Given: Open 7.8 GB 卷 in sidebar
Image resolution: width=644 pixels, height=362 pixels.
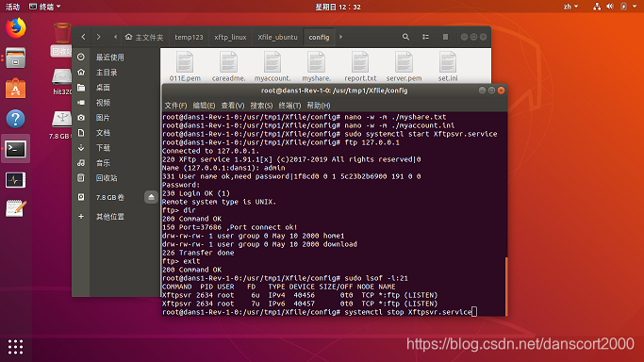Looking at the screenshot, I should [x=109, y=197].
